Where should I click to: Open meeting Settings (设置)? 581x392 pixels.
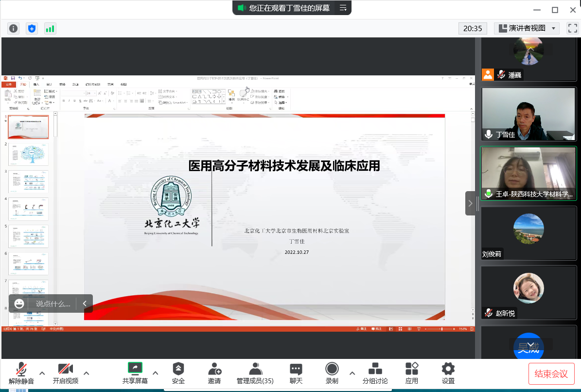point(448,373)
